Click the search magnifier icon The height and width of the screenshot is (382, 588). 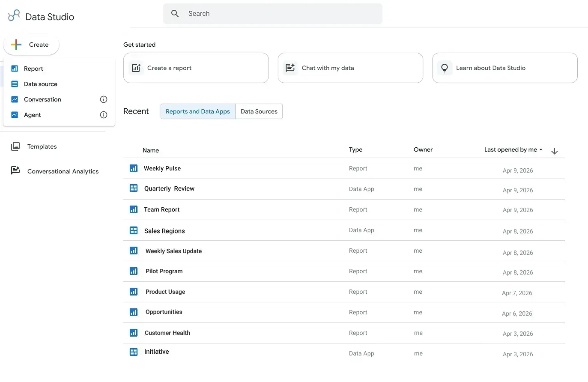click(x=175, y=13)
